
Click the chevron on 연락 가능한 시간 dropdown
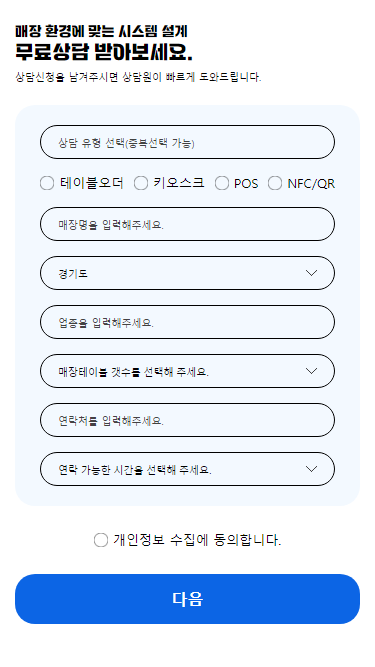coord(312,469)
